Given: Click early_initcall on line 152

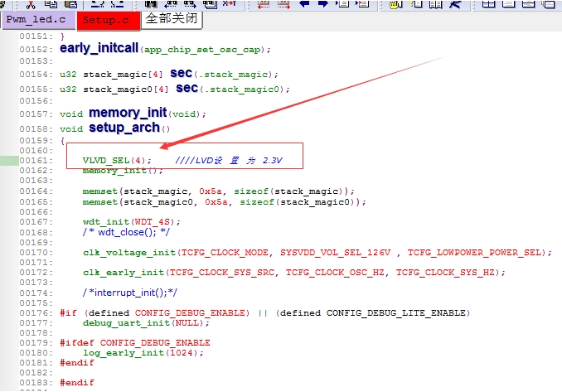Looking at the screenshot, I should tap(99, 48).
